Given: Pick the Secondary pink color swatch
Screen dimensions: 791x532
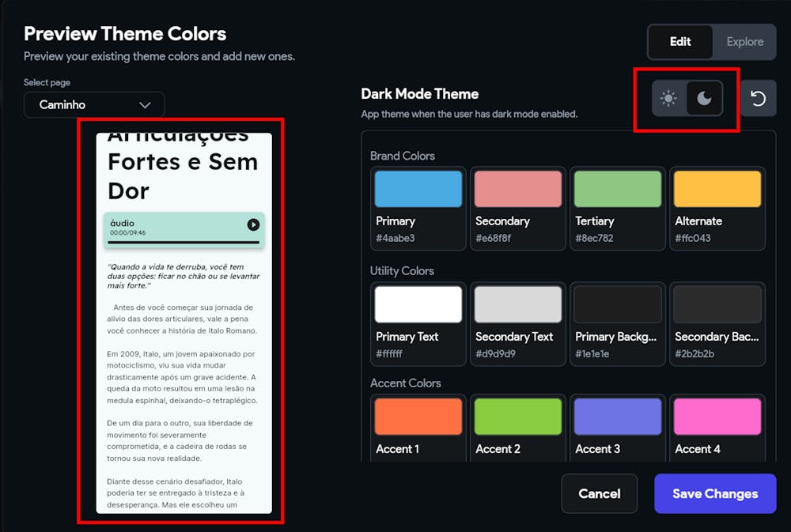Looking at the screenshot, I should [518, 190].
